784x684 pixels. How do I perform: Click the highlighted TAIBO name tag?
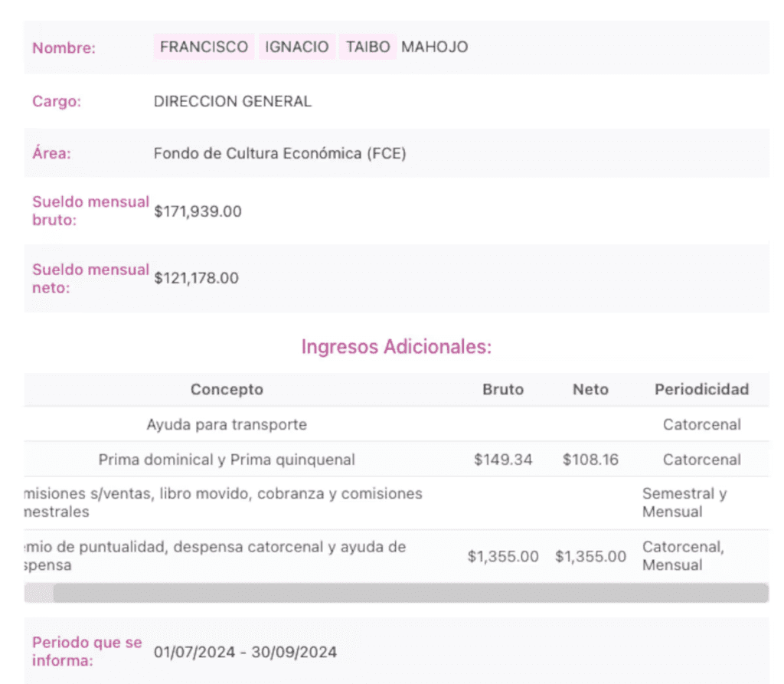coord(367,47)
